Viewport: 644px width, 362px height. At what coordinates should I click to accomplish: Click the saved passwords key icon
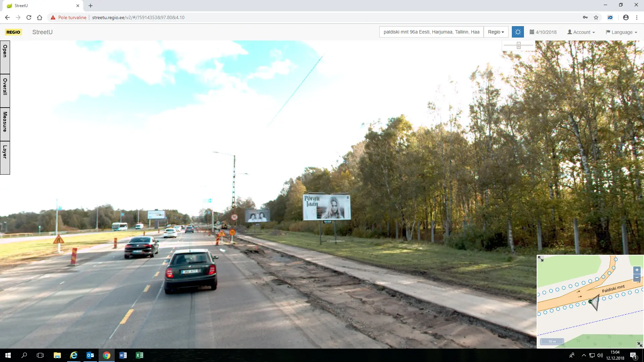point(585,17)
